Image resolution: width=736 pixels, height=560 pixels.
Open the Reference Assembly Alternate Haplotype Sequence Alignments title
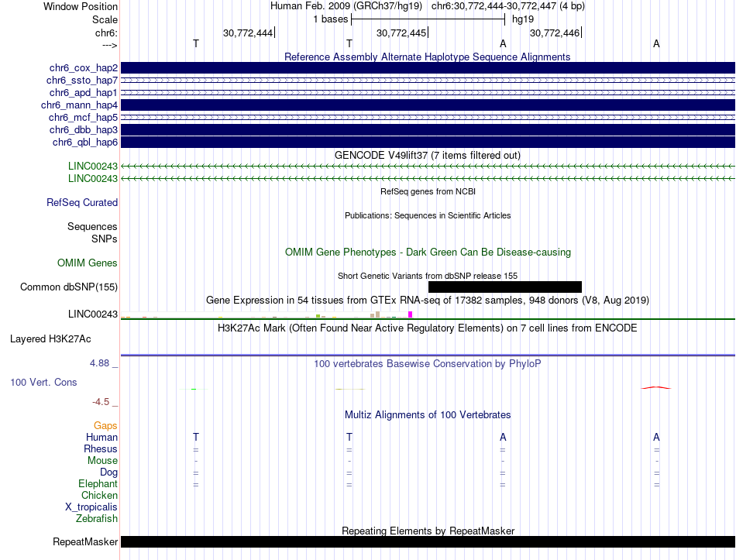click(427, 57)
